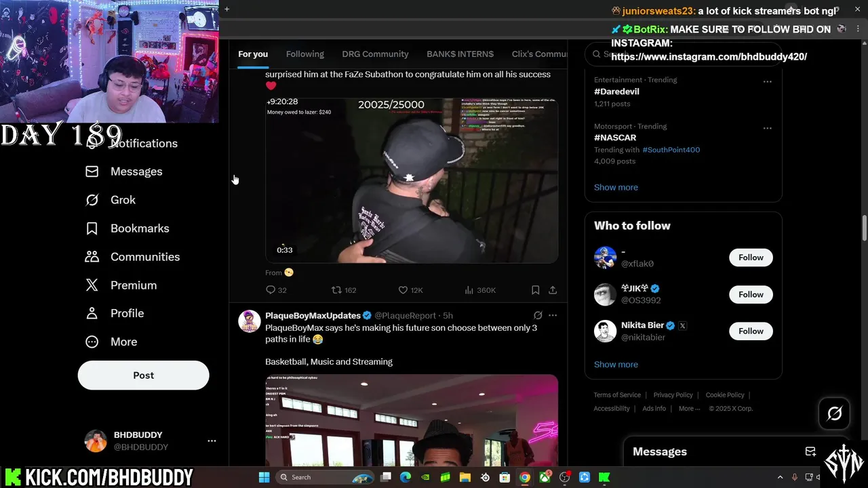
Task: Expand More footer options
Action: [x=689, y=409]
